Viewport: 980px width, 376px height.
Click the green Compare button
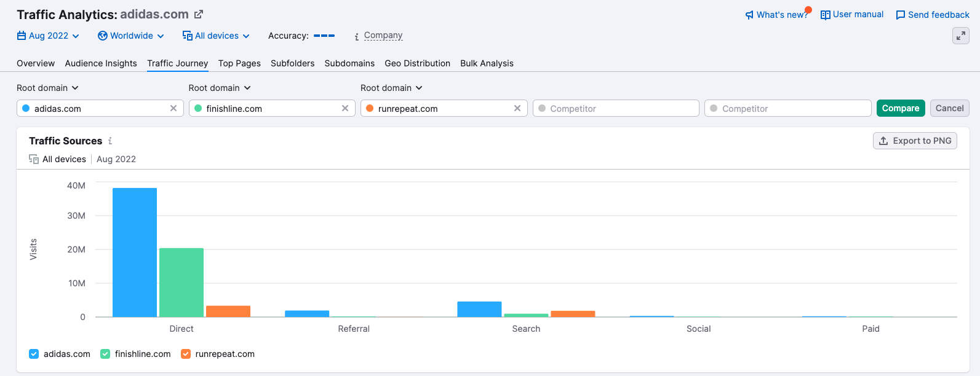click(901, 108)
